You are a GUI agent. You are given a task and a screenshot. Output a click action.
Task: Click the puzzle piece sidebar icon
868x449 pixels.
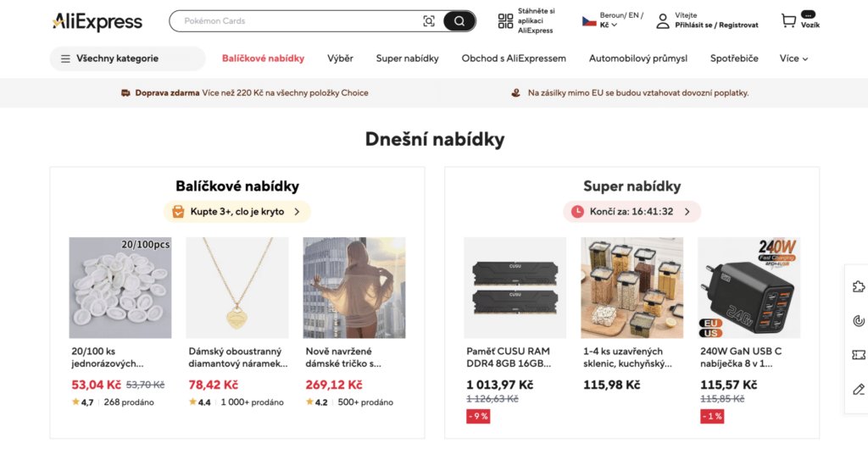click(858, 286)
